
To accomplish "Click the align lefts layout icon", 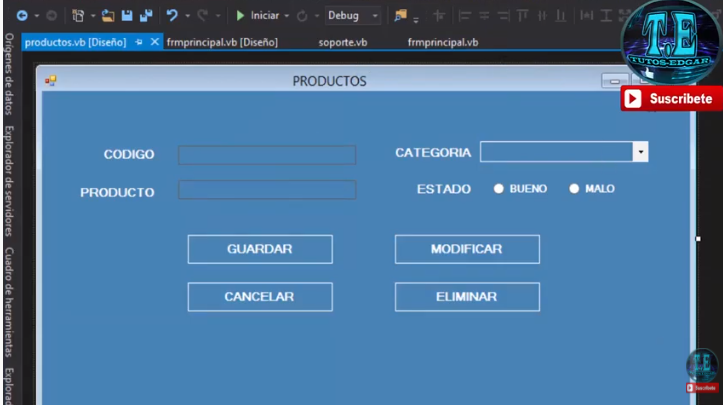I will 465,16.
